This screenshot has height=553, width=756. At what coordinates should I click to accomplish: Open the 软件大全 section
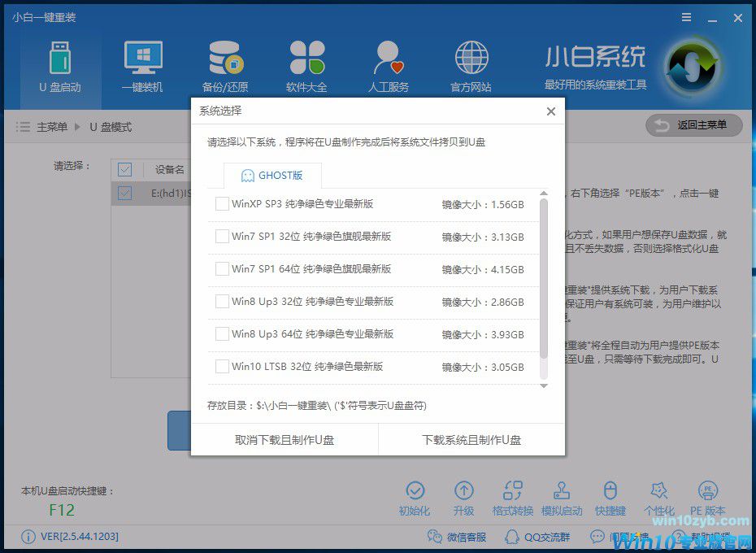click(x=306, y=65)
